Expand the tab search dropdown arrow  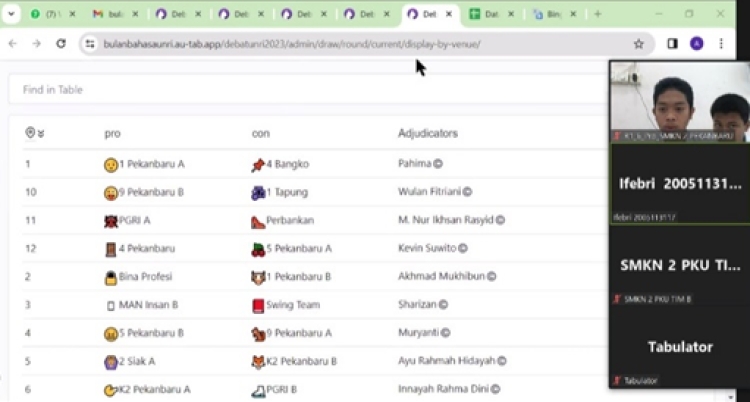12,14
